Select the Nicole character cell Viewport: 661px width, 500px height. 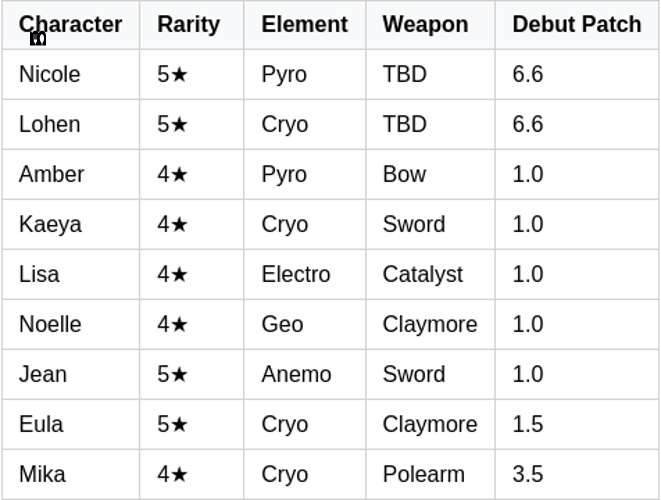[x=50, y=74]
